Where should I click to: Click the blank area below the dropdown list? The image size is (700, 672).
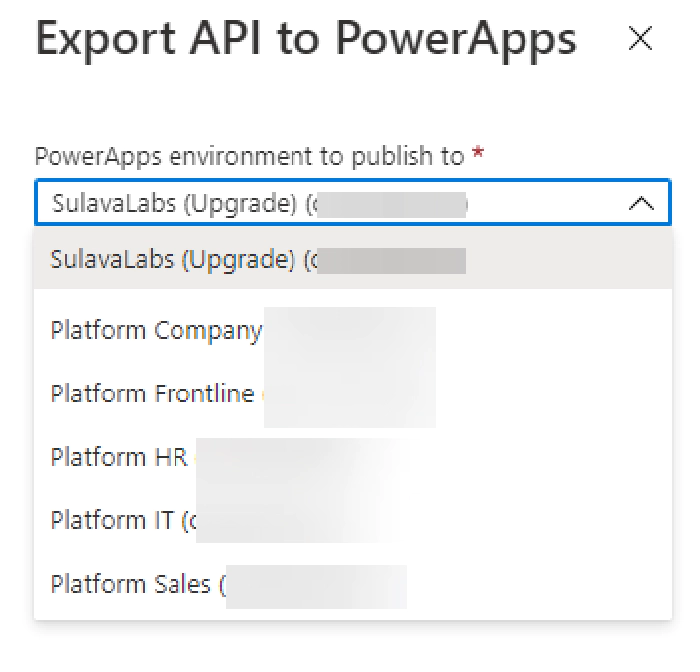350,645
